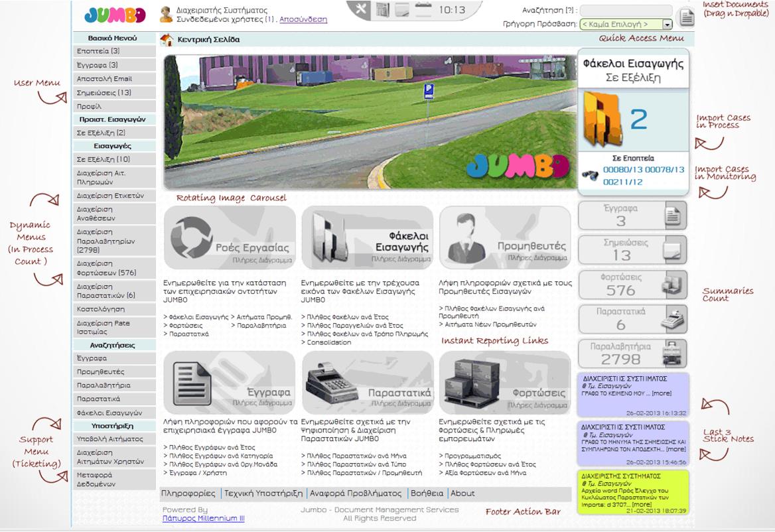Screen dimensions: 775x532
Task: Click the 00211/12 monitored case link
Action: 623,182
